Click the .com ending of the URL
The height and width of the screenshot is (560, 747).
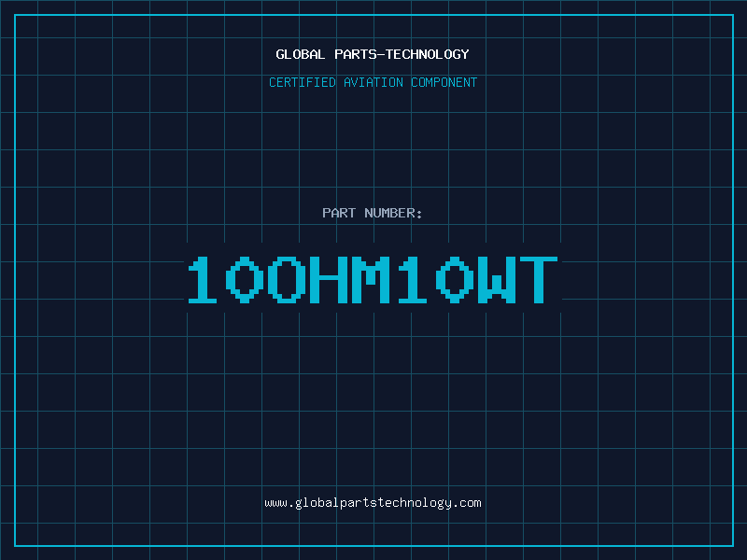pyautogui.click(x=467, y=503)
